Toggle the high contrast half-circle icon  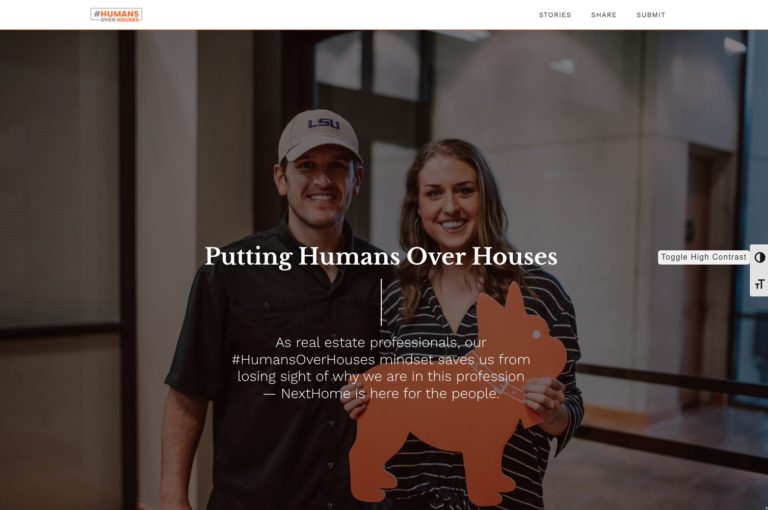point(760,257)
